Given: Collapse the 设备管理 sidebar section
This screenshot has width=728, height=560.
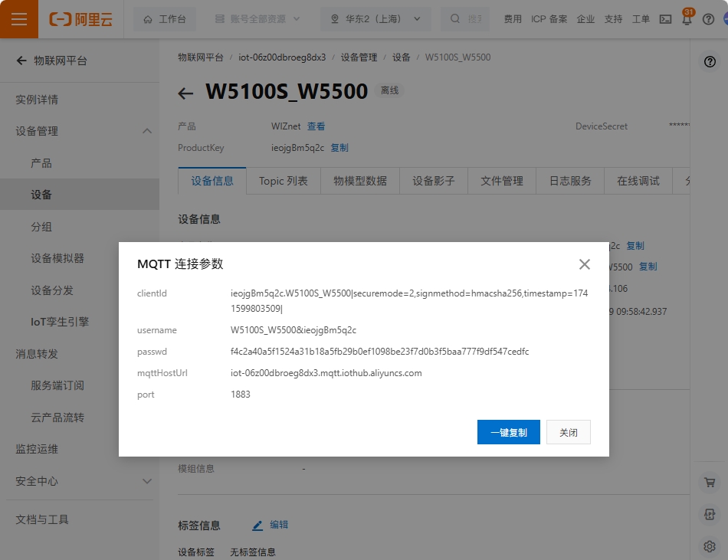Looking at the screenshot, I should tap(147, 131).
